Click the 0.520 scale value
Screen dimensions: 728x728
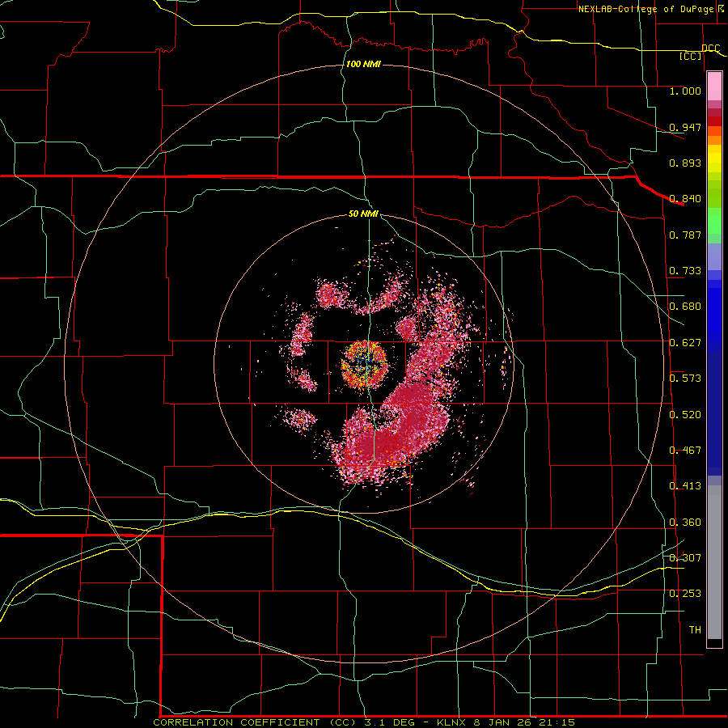coord(685,415)
